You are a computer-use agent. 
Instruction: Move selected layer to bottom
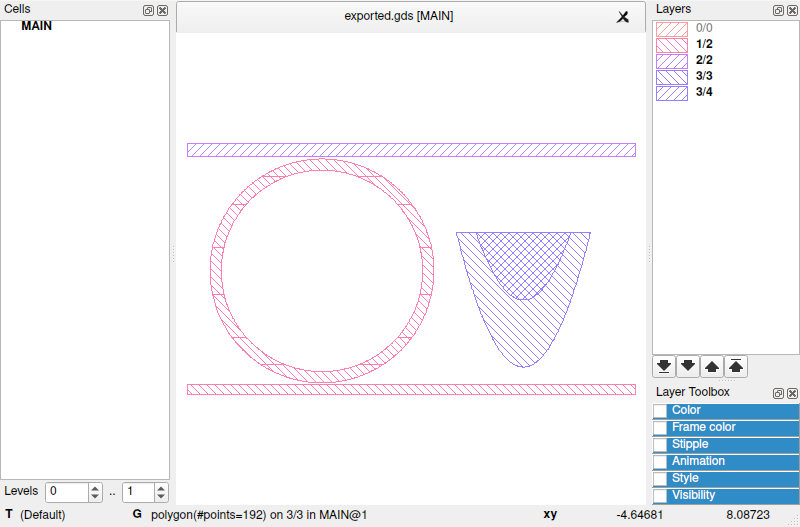click(x=663, y=366)
